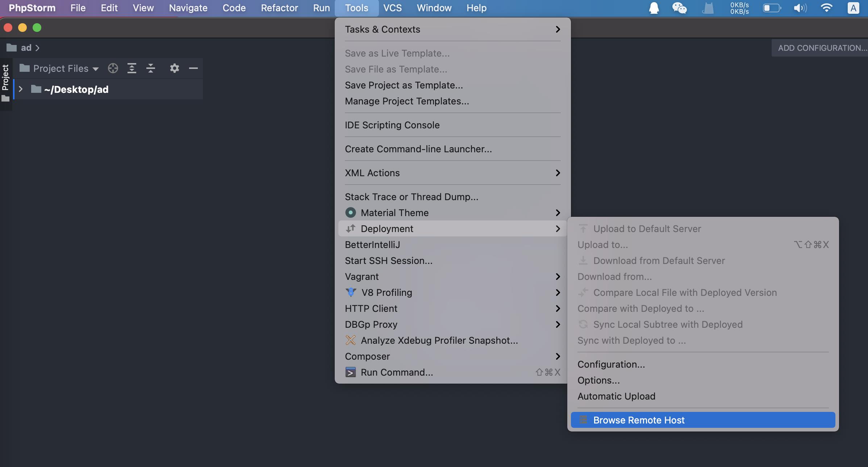This screenshot has width=868, height=467.
Task: Click the macOS Wi-Fi status icon
Action: click(x=827, y=8)
